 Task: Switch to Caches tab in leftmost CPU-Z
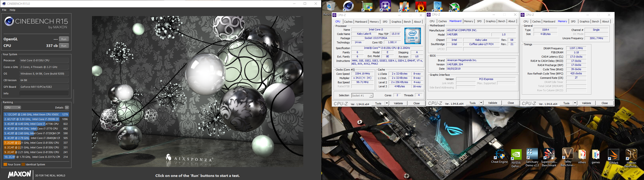click(x=348, y=22)
